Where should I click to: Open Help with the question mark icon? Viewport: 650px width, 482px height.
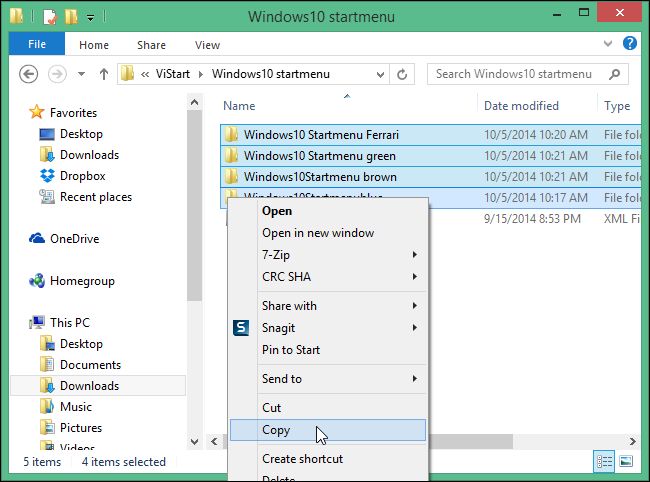tap(630, 43)
